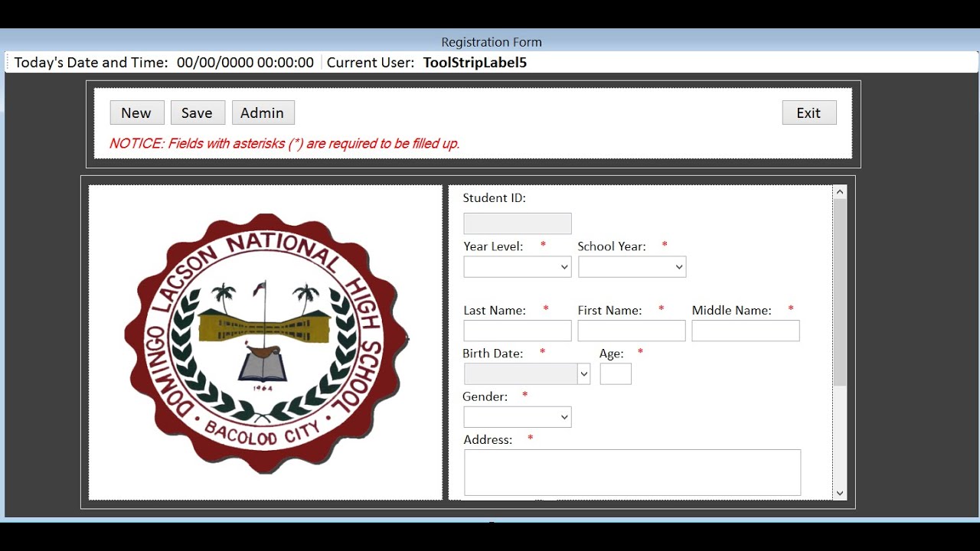Click the Save button
The image size is (980, 551).
coord(198,112)
